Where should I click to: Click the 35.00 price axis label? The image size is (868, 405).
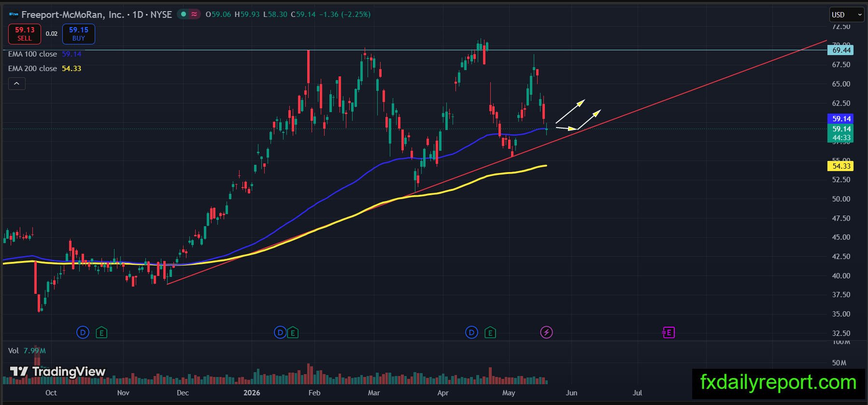[x=841, y=314]
